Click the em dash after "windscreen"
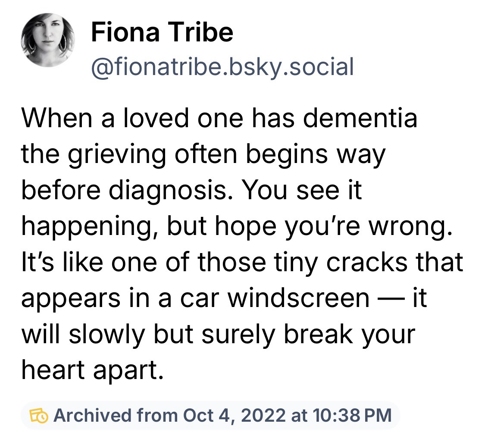 tap(388, 298)
